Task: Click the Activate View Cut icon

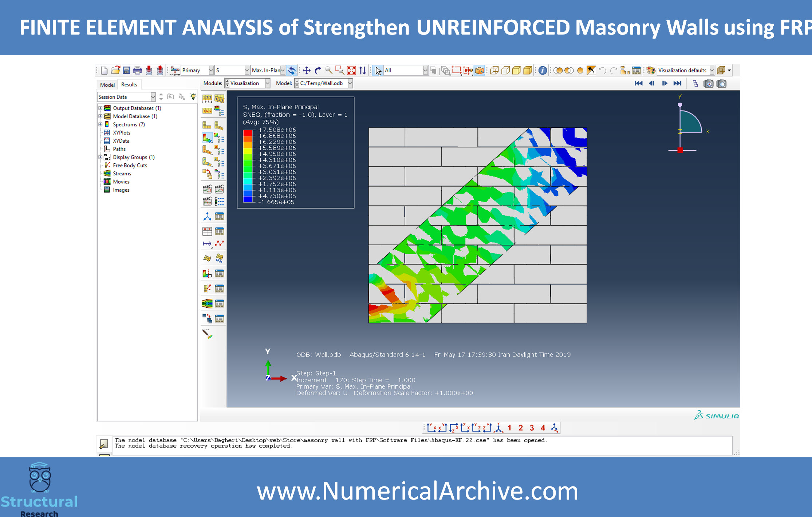Action: 207,274
